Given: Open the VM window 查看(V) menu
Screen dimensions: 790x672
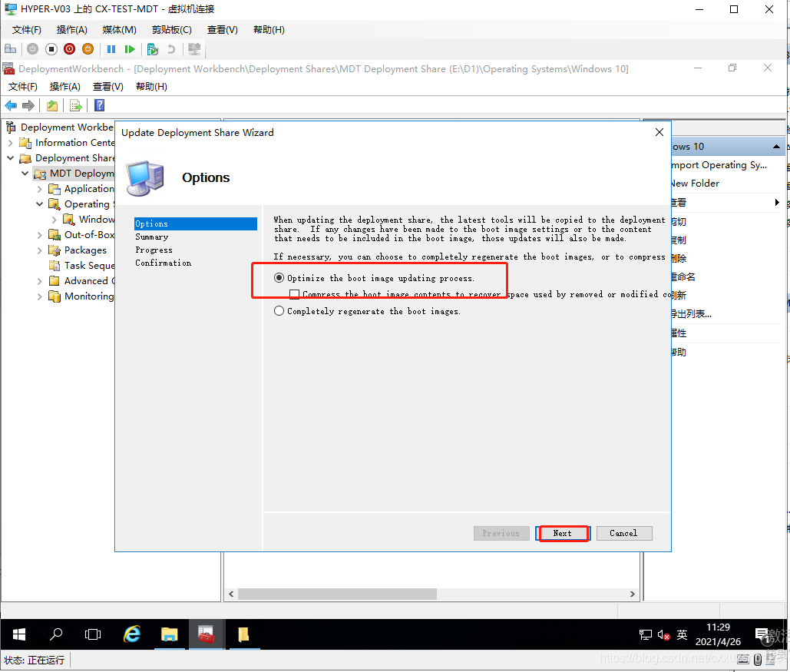Looking at the screenshot, I should coord(222,30).
